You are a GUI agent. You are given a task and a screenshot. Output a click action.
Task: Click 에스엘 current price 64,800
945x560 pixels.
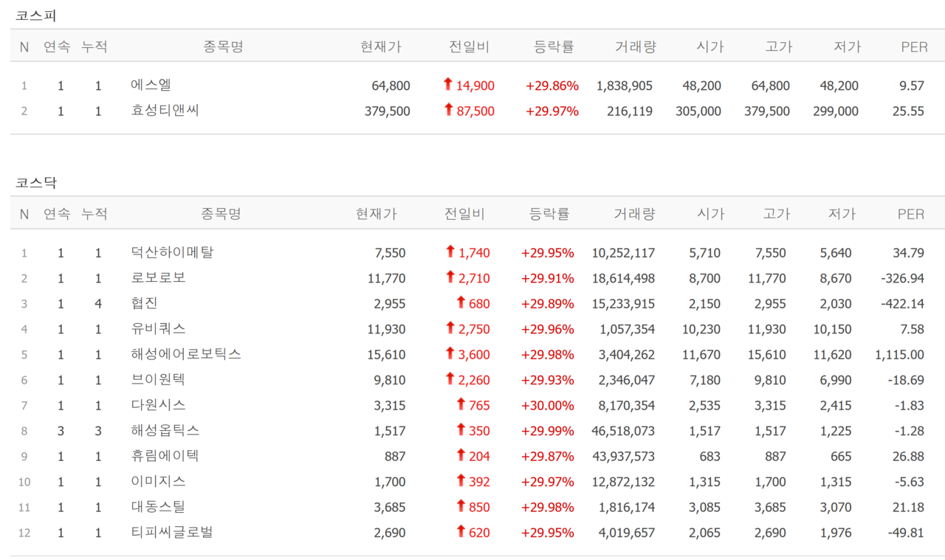click(x=391, y=86)
